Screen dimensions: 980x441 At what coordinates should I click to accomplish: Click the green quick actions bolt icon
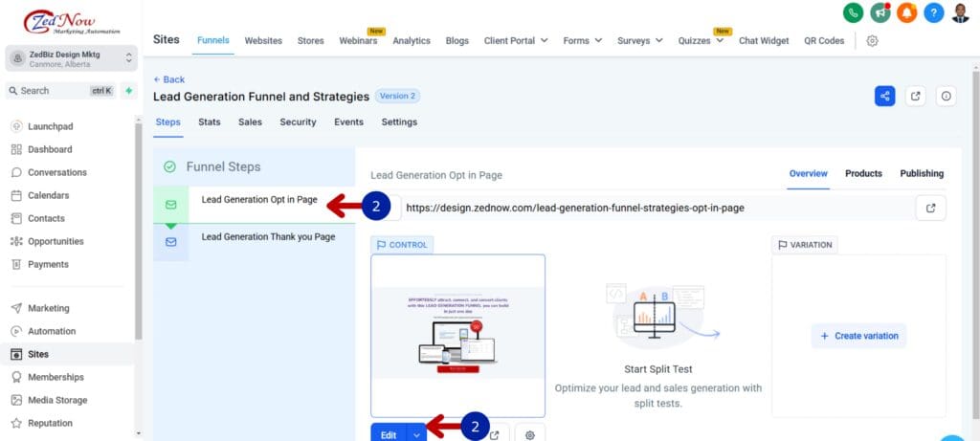[x=129, y=91]
